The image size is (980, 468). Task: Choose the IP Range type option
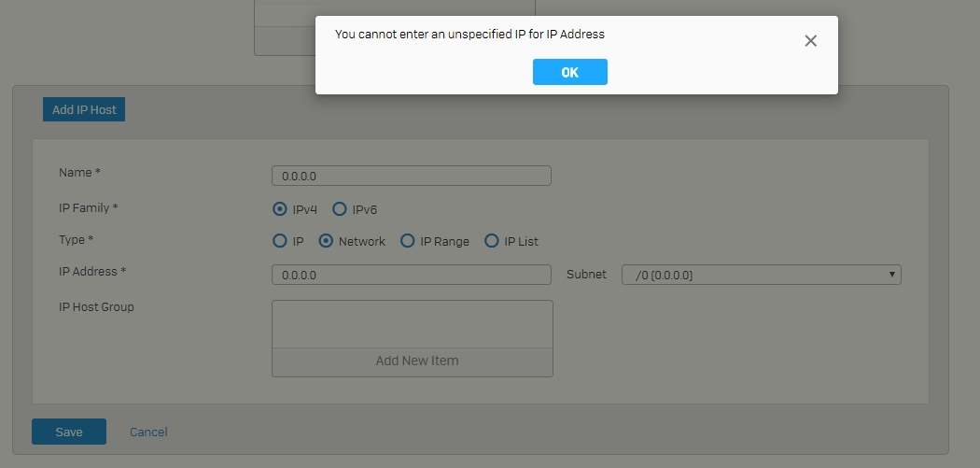coord(408,241)
